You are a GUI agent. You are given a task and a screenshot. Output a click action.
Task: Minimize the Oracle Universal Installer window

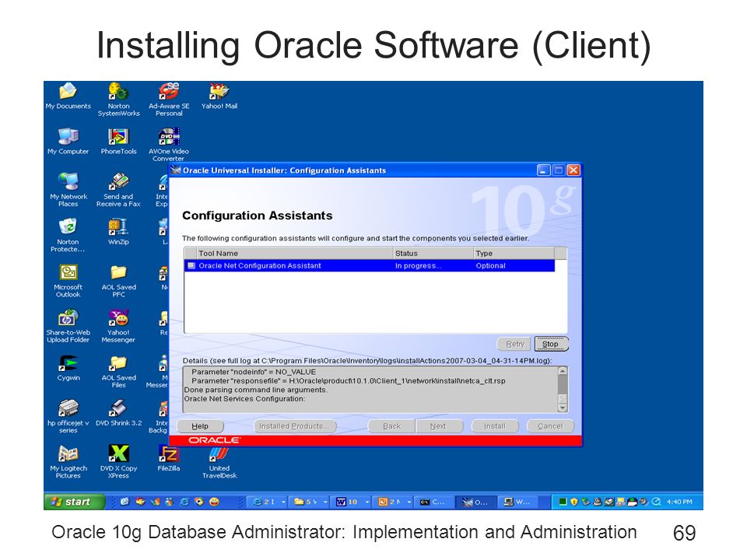(x=543, y=170)
